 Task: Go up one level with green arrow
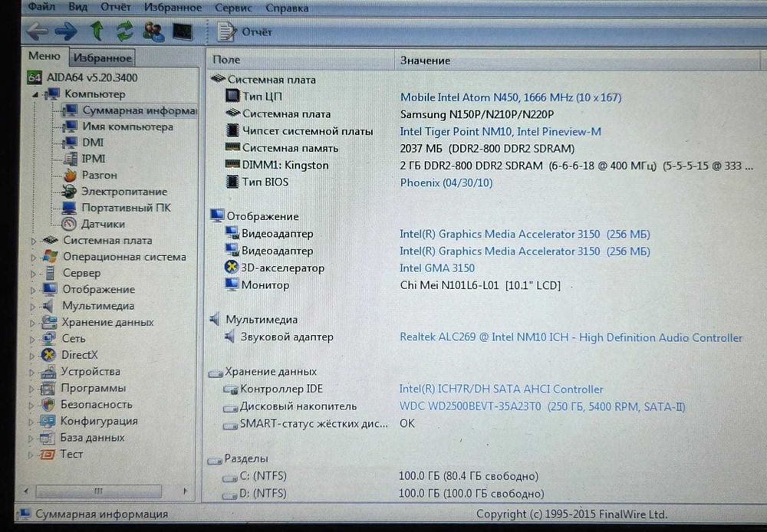point(97,31)
